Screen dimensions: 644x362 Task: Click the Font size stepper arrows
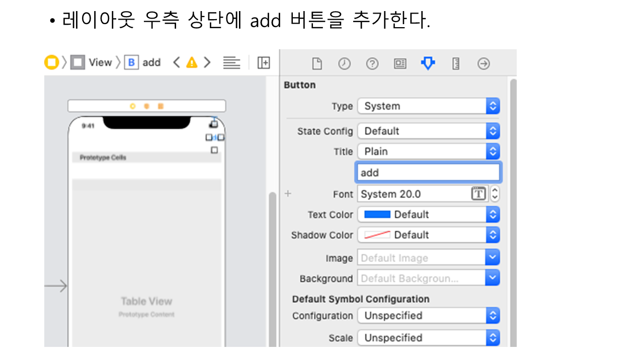pos(495,194)
